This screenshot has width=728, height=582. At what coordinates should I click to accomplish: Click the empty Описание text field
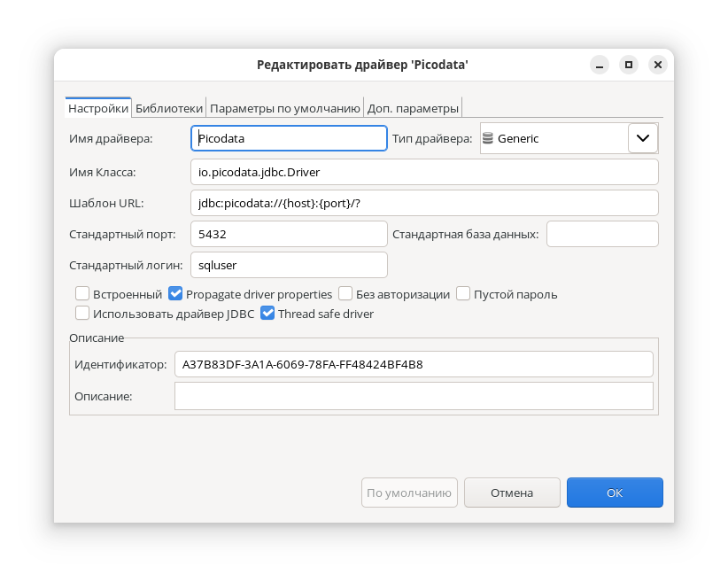click(414, 396)
